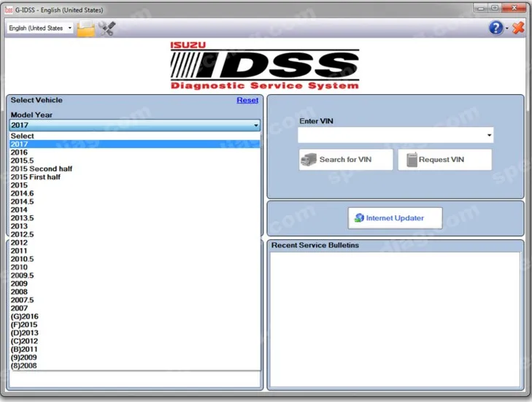Image resolution: width=532 pixels, height=402 pixels.
Task: Click the Recent Service Bulletins list area
Action: (x=395, y=319)
